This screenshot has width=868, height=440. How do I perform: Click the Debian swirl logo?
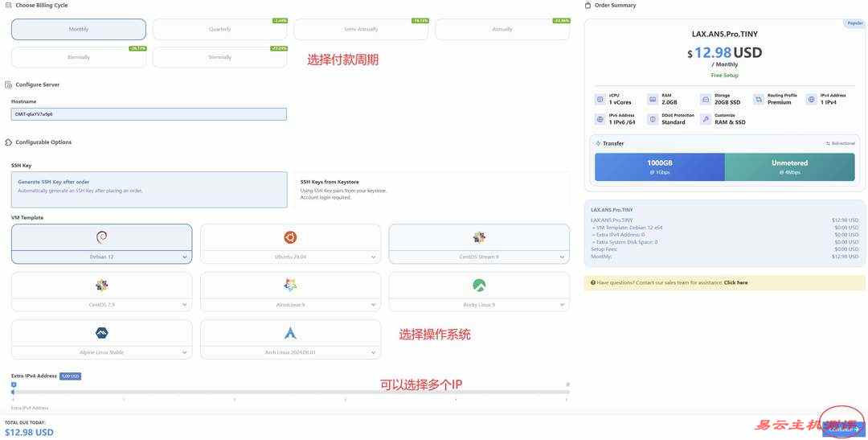point(101,237)
